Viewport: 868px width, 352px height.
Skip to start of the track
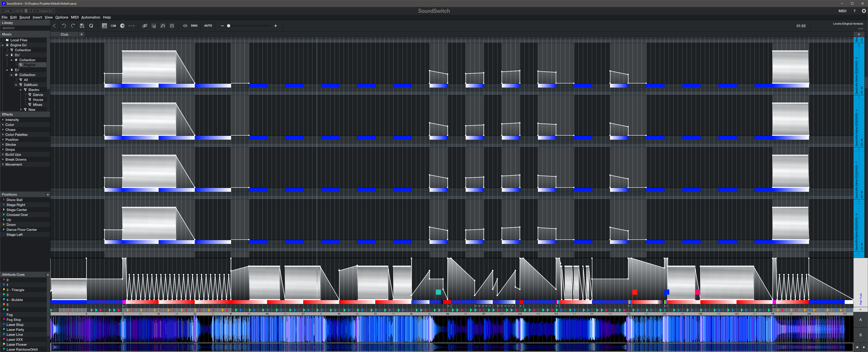coord(857,347)
